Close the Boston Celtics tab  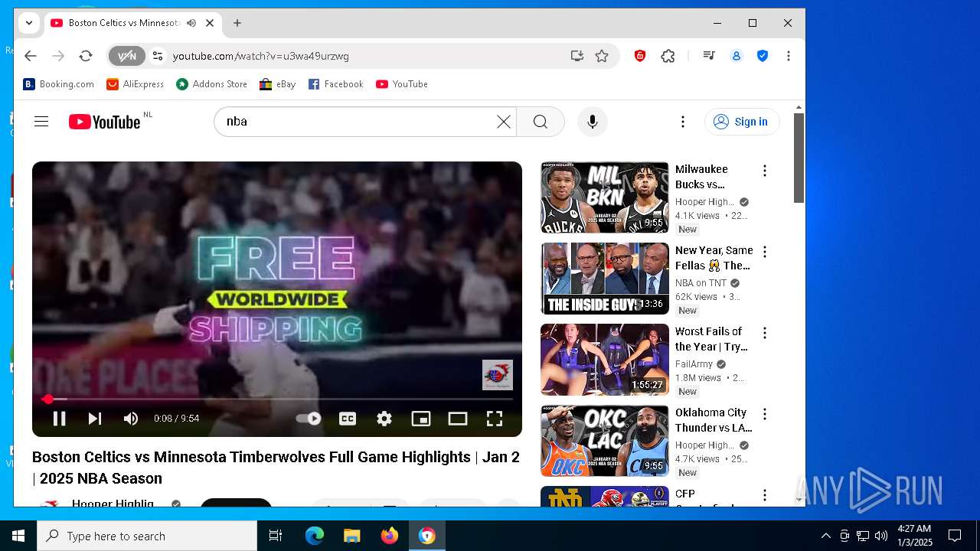(210, 23)
